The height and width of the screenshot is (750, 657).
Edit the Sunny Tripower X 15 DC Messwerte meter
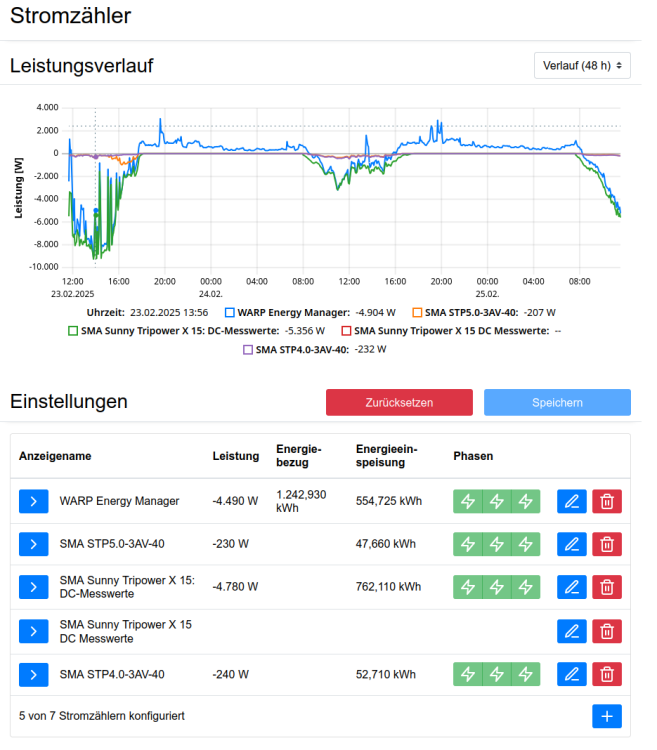tap(572, 631)
